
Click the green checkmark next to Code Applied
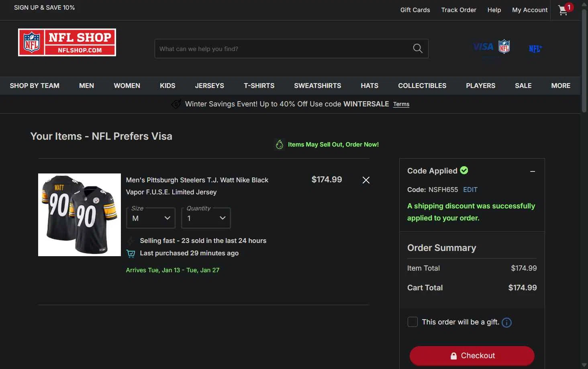(464, 170)
